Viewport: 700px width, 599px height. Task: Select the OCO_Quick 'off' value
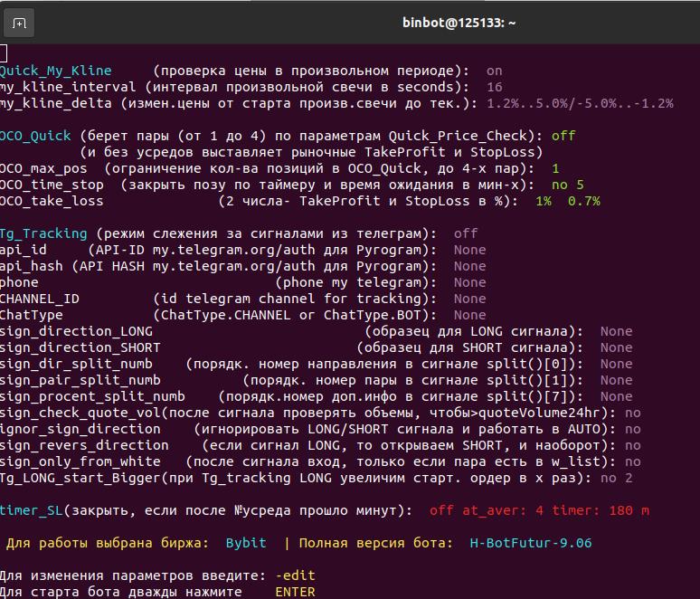(563, 136)
